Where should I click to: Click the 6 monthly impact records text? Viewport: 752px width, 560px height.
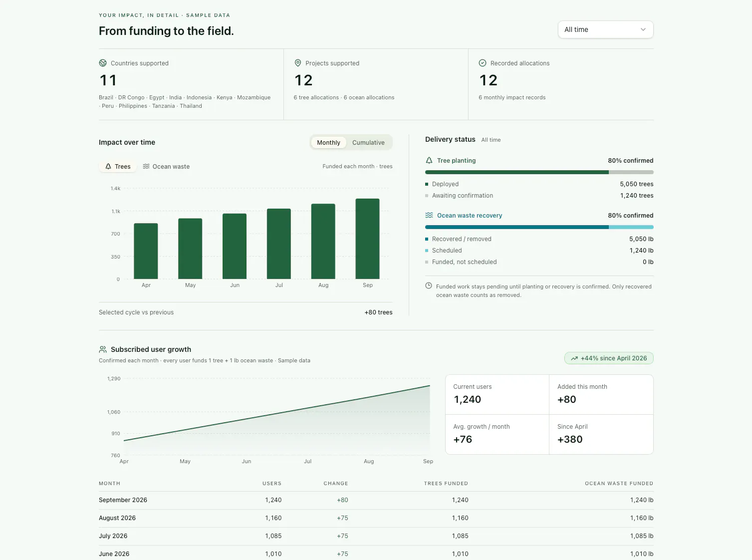pyautogui.click(x=512, y=97)
